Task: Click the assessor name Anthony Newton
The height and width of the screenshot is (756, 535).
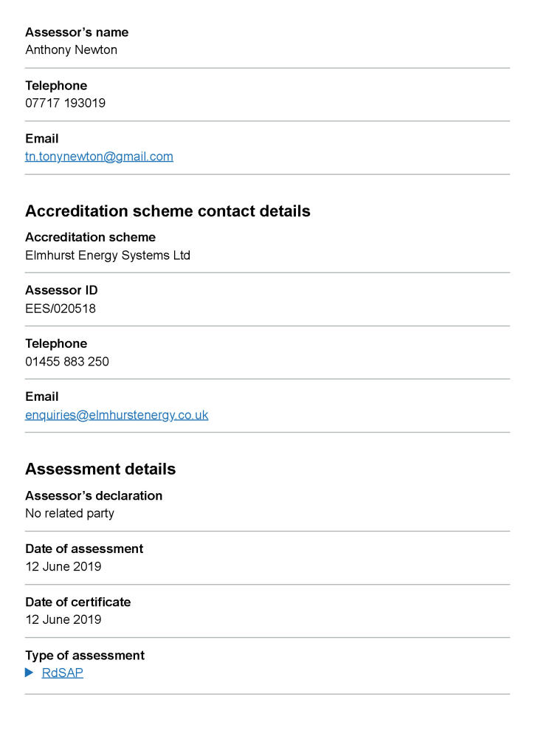Action: click(71, 50)
